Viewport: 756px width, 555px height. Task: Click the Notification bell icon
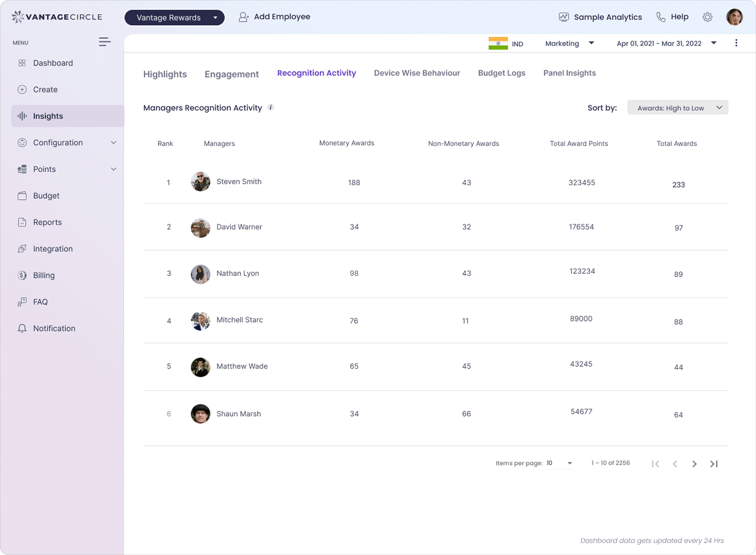[22, 328]
